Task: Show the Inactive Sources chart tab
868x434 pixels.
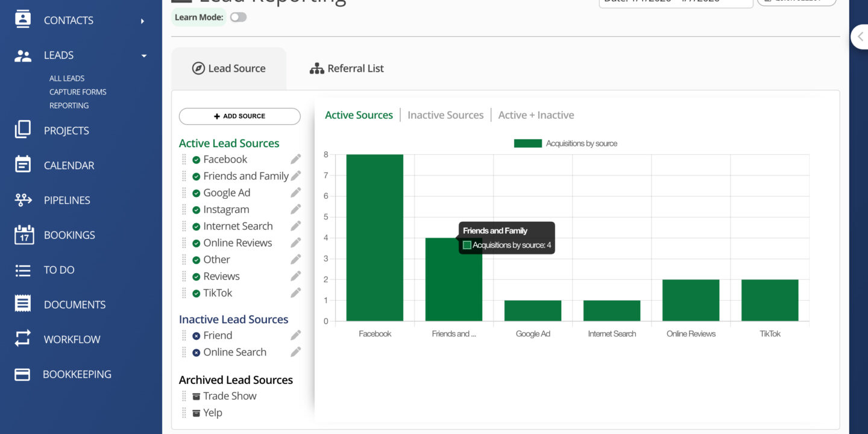Action: pyautogui.click(x=445, y=115)
